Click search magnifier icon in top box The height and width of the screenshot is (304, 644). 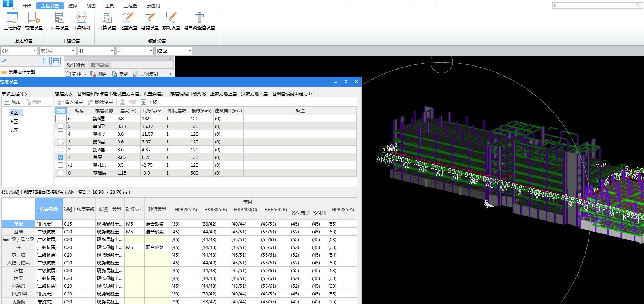638,6
